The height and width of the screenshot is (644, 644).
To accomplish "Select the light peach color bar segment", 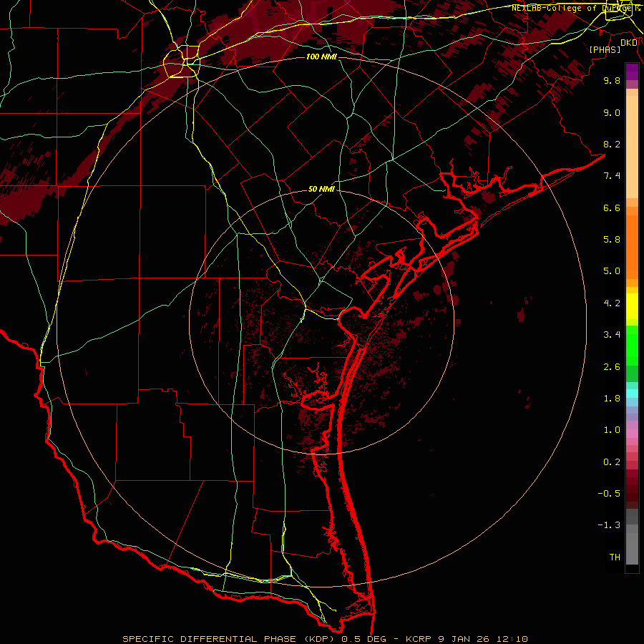I will (632, 147).
